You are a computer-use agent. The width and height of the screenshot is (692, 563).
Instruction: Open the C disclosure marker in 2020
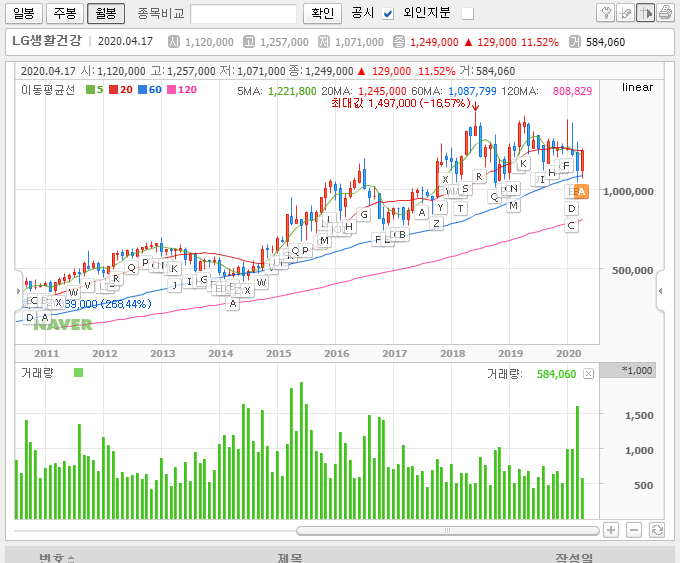point(572,226)
